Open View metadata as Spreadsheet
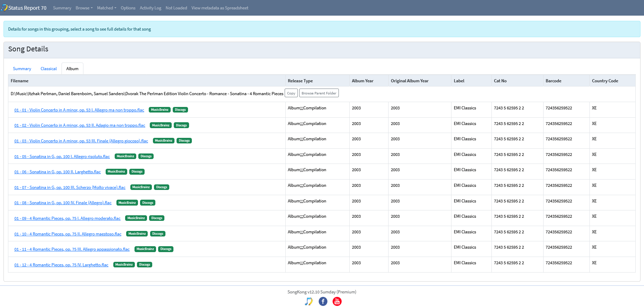 [220, 8]
